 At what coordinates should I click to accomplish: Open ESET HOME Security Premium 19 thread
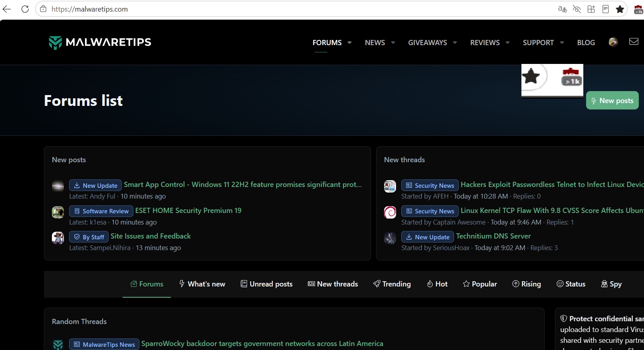coord(188,211)
